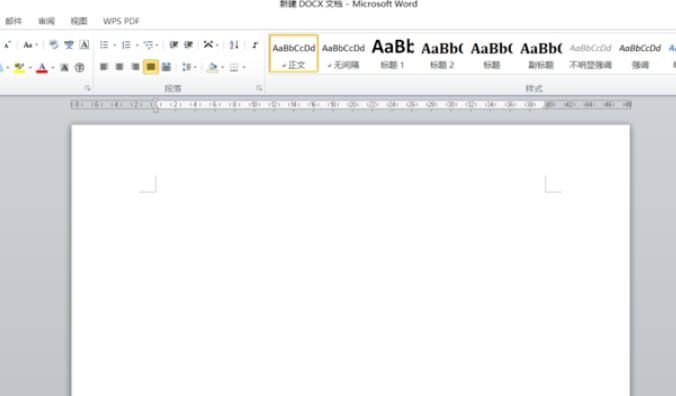The image size is (676, 396).
Task: Toggle the Character Shading button
Action: click(x=64, y=68)
